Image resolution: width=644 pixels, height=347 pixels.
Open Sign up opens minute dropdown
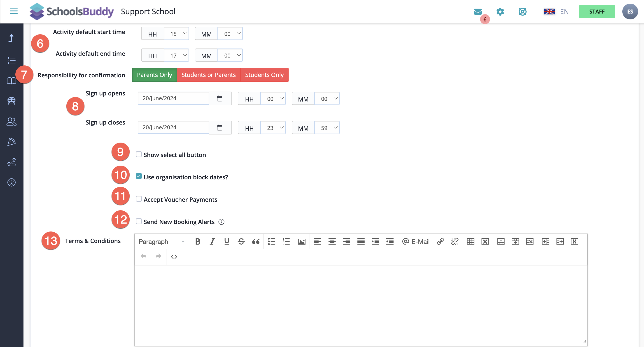coord(327,99)
